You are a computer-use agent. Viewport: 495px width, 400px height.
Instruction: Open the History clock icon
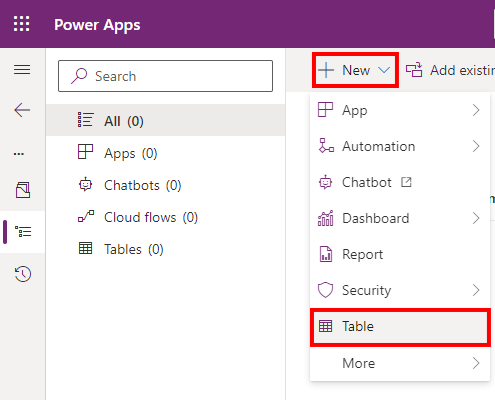tap(23, 274)
